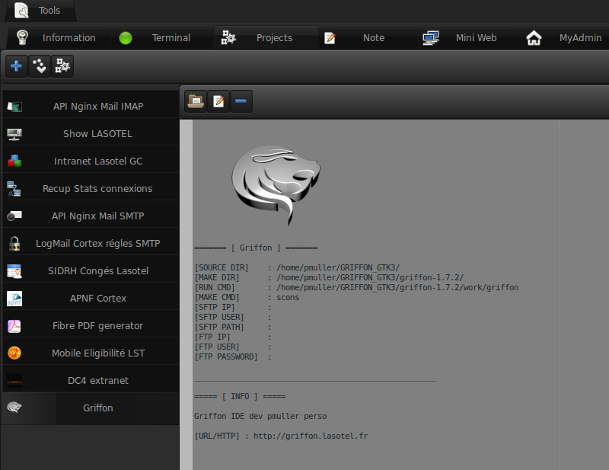Click the MyAdmin house icon

coord(534,38)
